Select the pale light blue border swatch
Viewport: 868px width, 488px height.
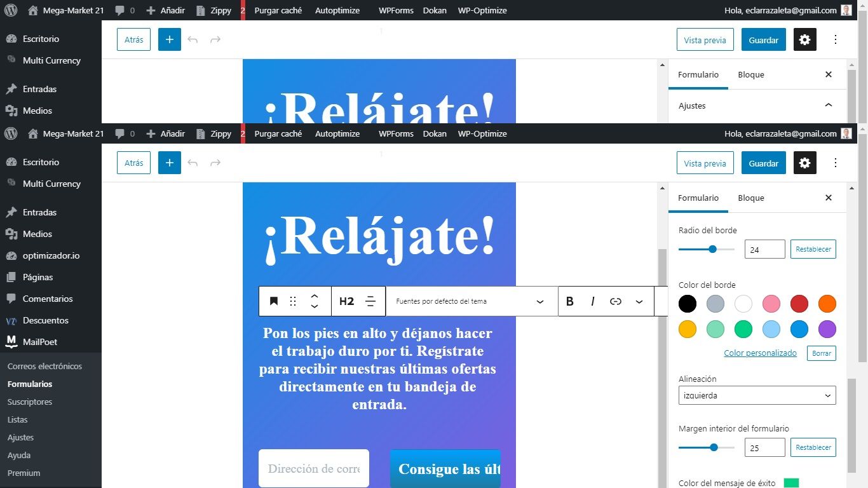[771, 329]
